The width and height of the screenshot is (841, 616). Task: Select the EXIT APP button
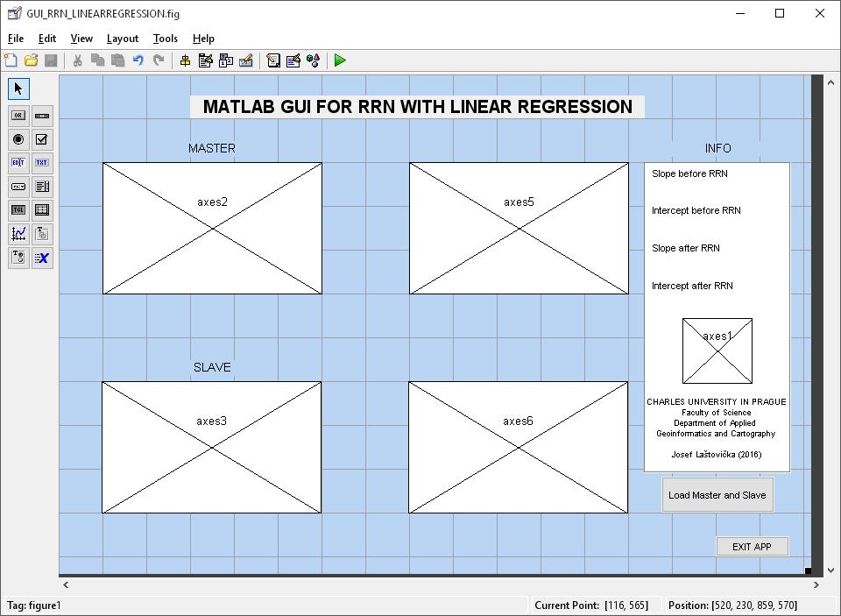tap(752, 547)
